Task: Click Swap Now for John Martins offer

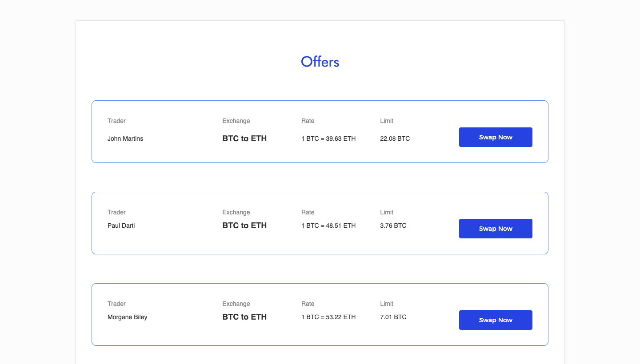Action: click(496, 137)
